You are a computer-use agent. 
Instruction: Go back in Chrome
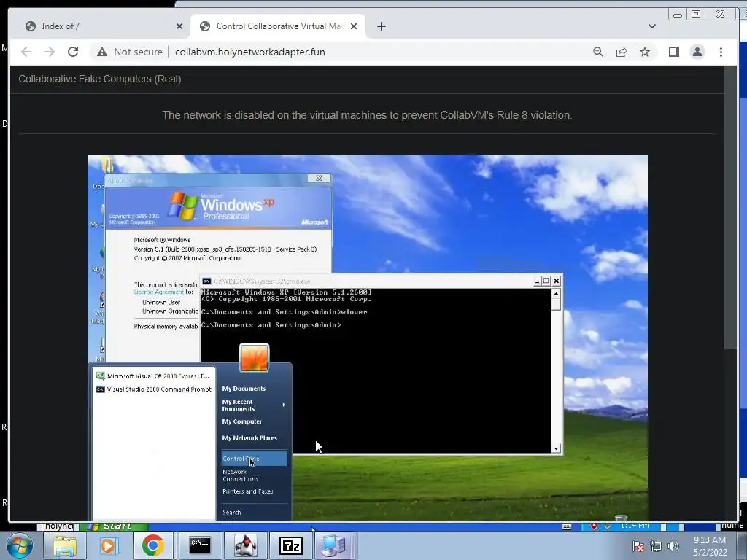click(x=26, y=52)
